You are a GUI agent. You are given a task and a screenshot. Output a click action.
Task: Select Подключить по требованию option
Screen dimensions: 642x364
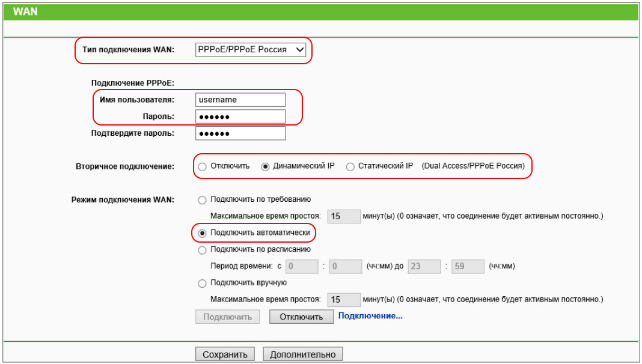coord(202,201)
